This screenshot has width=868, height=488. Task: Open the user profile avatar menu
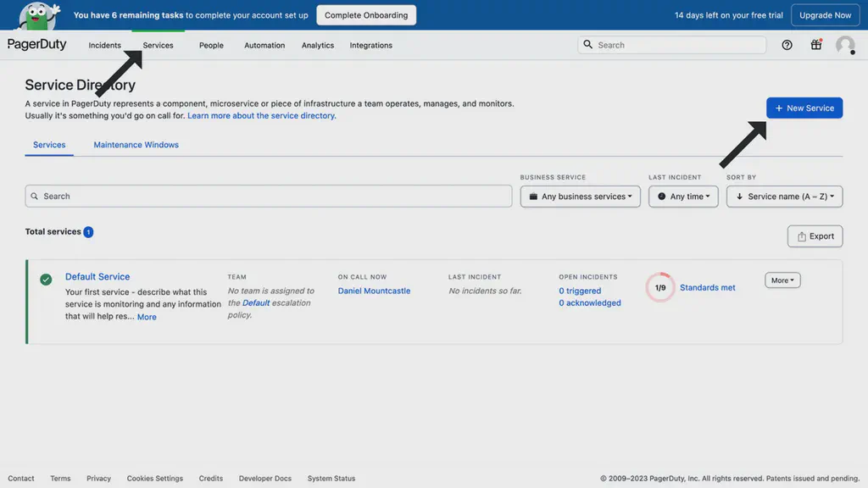(x=845, y=44)
